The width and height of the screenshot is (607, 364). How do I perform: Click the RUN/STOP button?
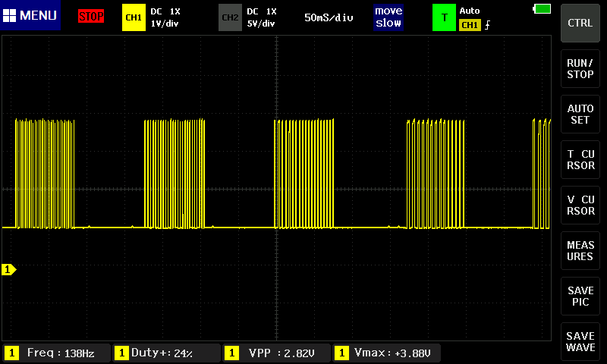580,69
